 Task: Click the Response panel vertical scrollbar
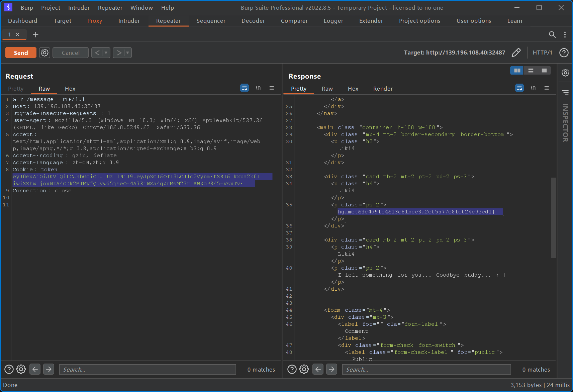pos(553,217)
